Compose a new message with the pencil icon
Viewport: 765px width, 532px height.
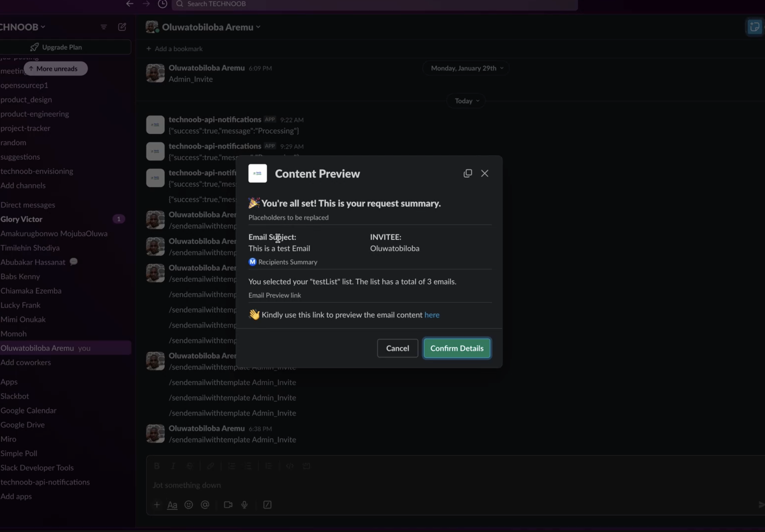[122, 27]
